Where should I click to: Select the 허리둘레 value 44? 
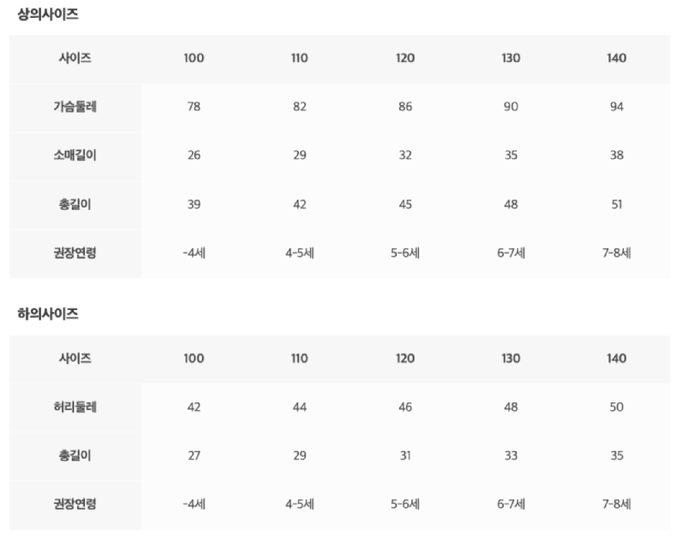click(x=299, y=407)
